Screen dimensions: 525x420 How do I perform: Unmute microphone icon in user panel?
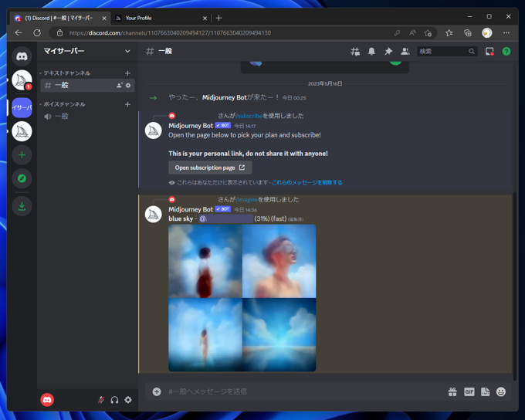point(101,400)
